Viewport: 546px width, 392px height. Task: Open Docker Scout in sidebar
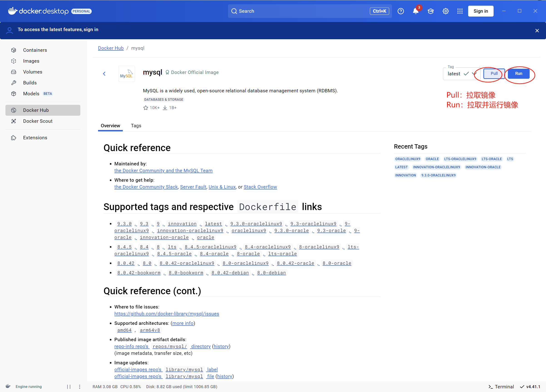37,121
